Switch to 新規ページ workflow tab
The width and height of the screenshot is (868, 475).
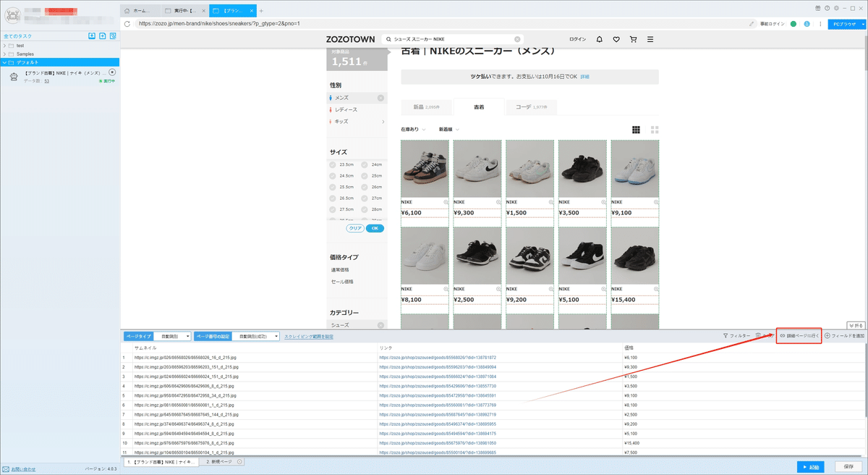[224, 462]
